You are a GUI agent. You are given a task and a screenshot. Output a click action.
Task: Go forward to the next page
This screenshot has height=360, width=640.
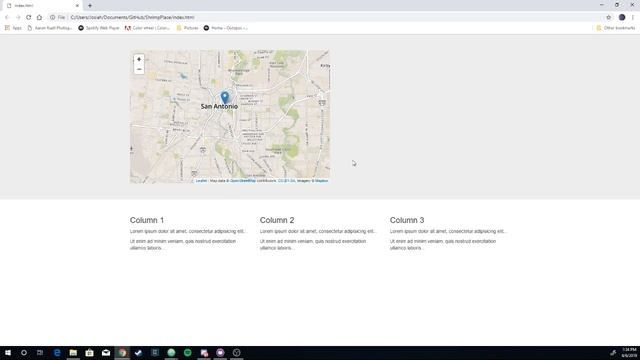click(x=18, y=17)
